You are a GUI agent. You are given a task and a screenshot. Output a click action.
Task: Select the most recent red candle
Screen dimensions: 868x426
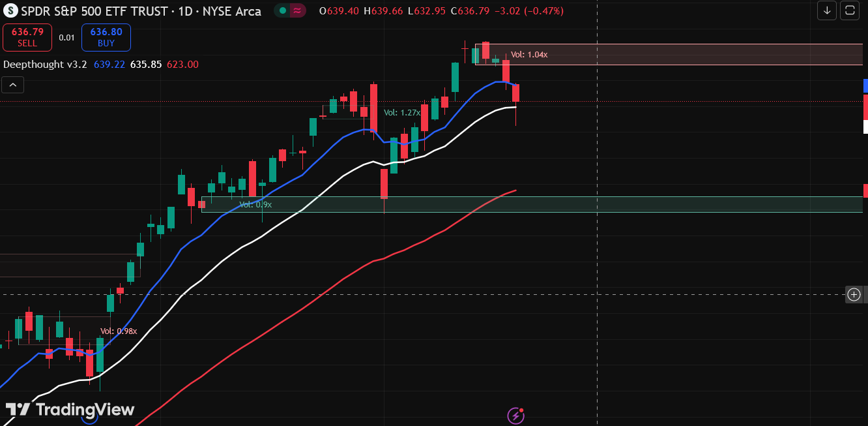[515, 93]
